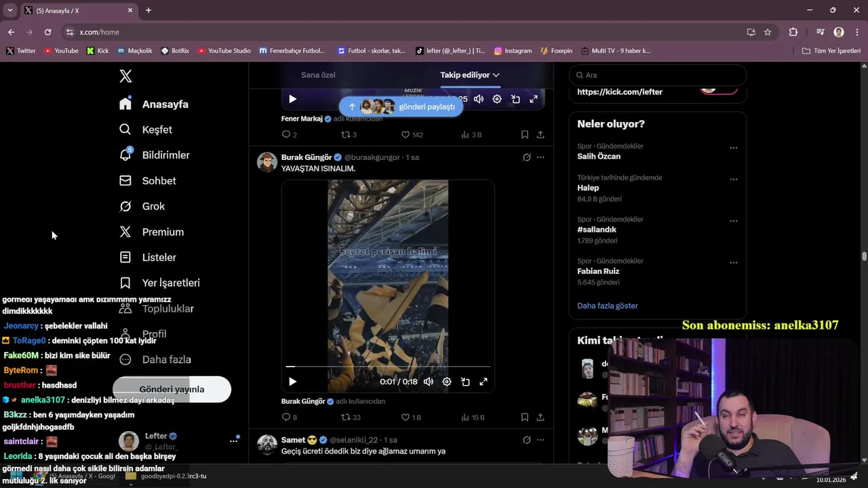Open a new Chrome tab
Screen dimensions: 868x488
pyautogui.click(x=149, y=10)
